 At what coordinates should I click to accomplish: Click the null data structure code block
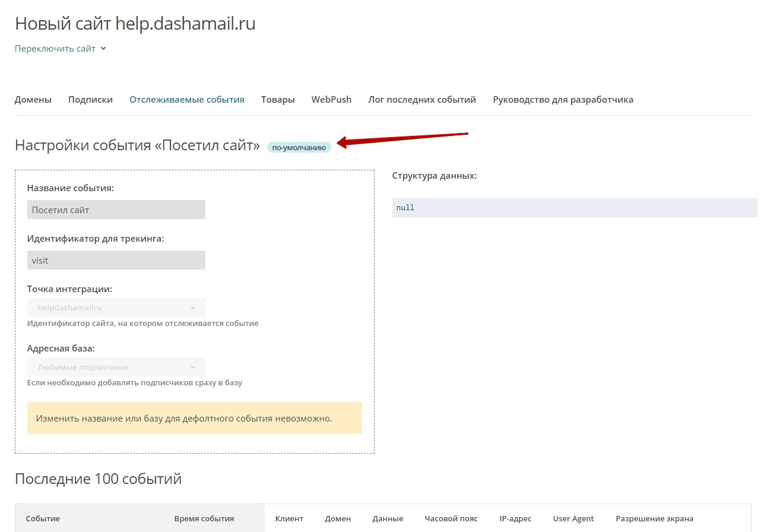pyautogui.click(x=574, y=208)
